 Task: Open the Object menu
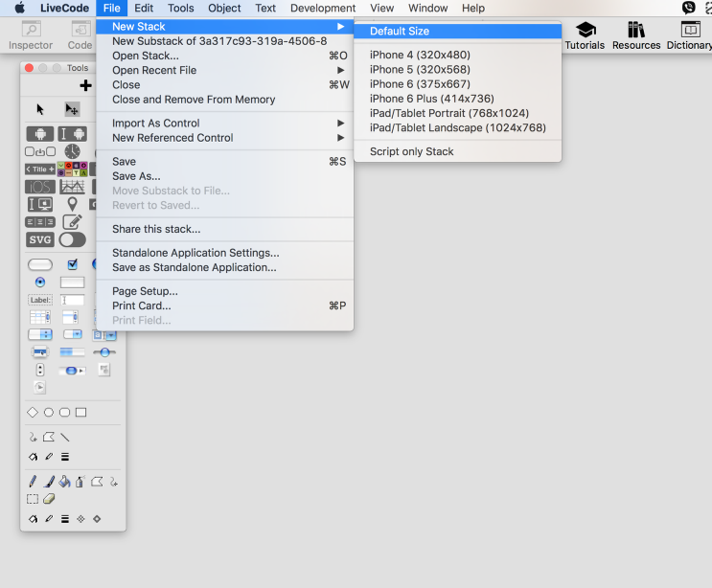(224, 9)
